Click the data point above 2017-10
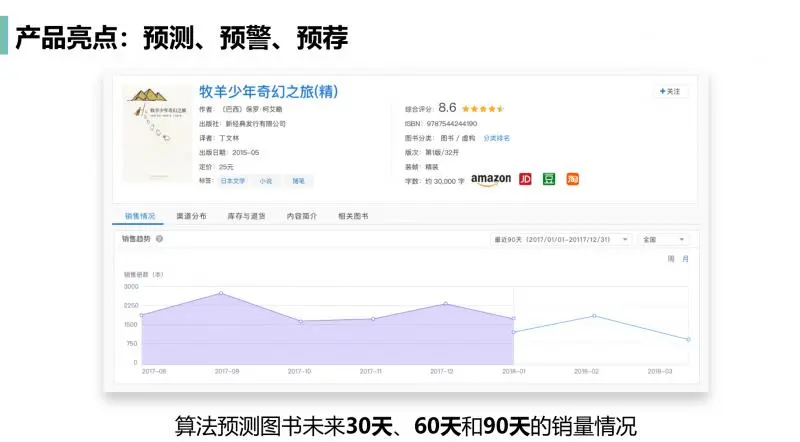 pyautogui.click(x=301, y=322)
